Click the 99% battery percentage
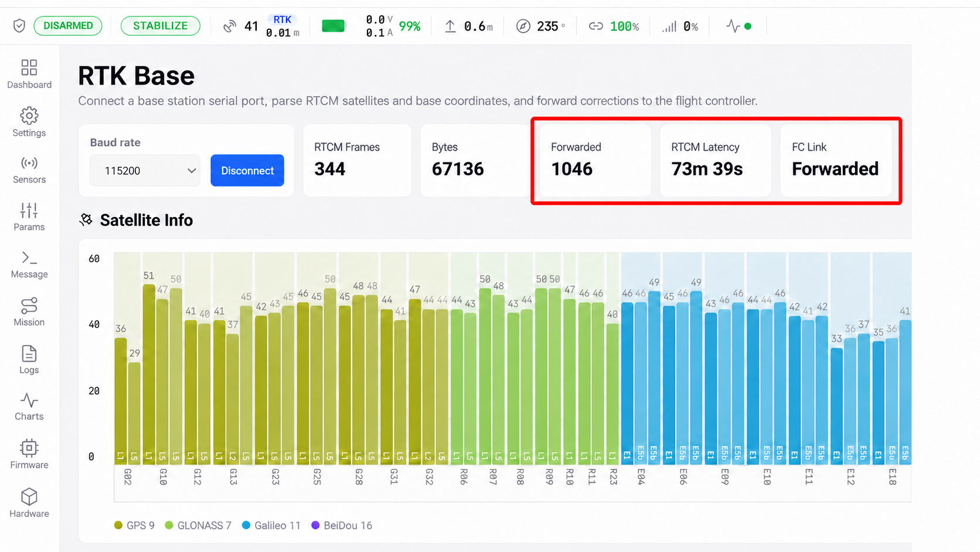Viewport: 980px width, 552px height. 410,26
